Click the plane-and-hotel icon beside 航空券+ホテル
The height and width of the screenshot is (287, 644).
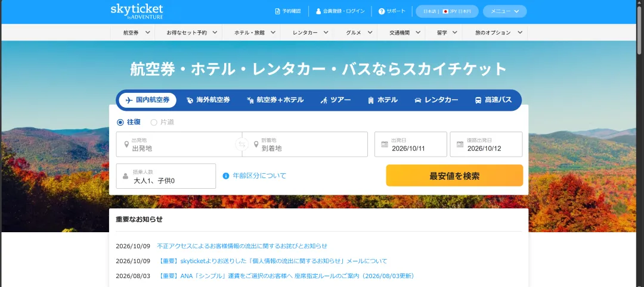point(250,100)
